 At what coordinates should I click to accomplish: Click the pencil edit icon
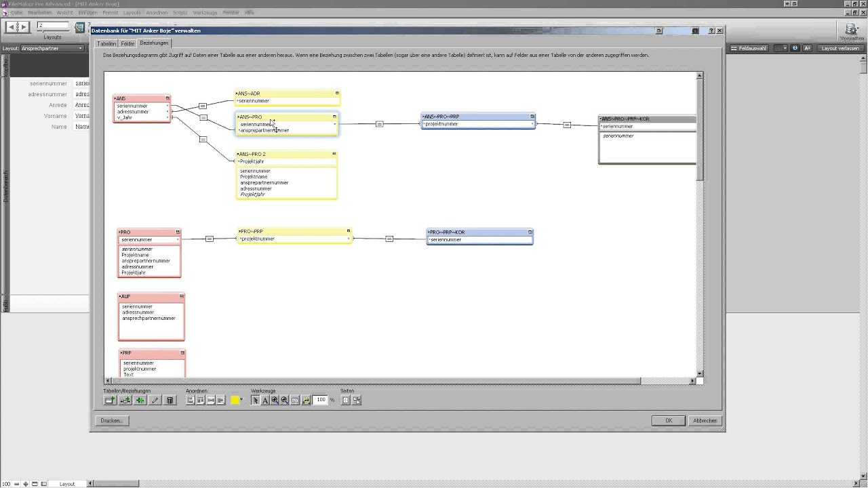pos(155,401)
